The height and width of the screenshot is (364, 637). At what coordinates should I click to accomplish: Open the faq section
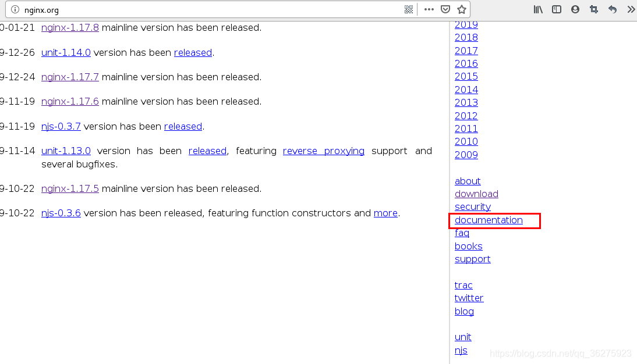462,233
